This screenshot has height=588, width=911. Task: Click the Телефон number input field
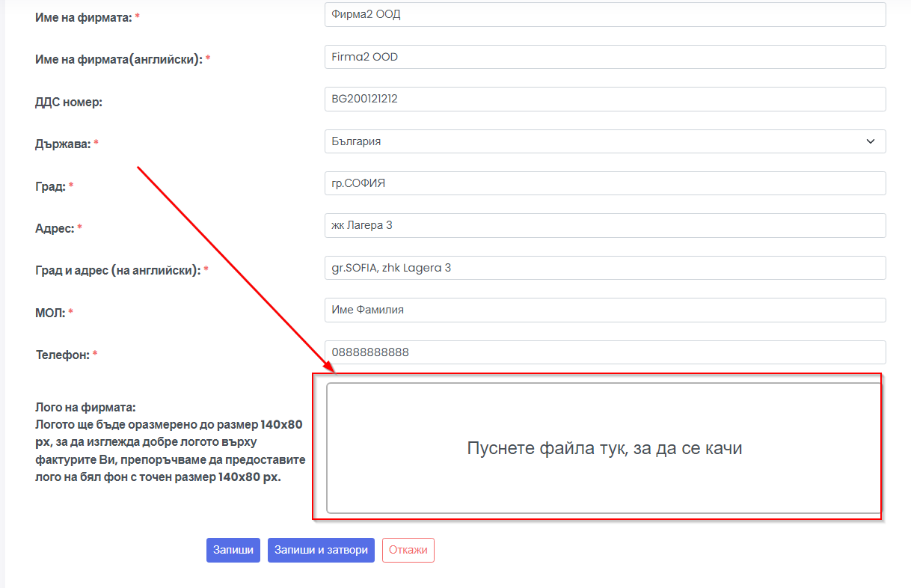[x=604, y=352]
